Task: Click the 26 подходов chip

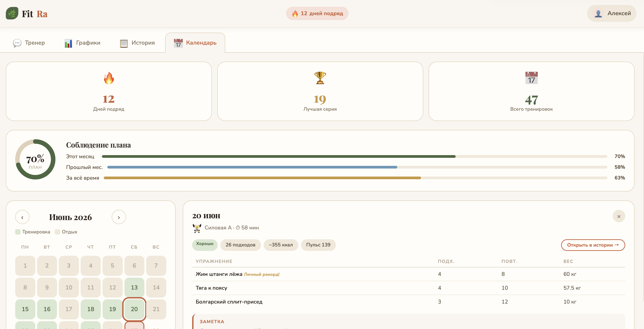Action: click(240, 245)
